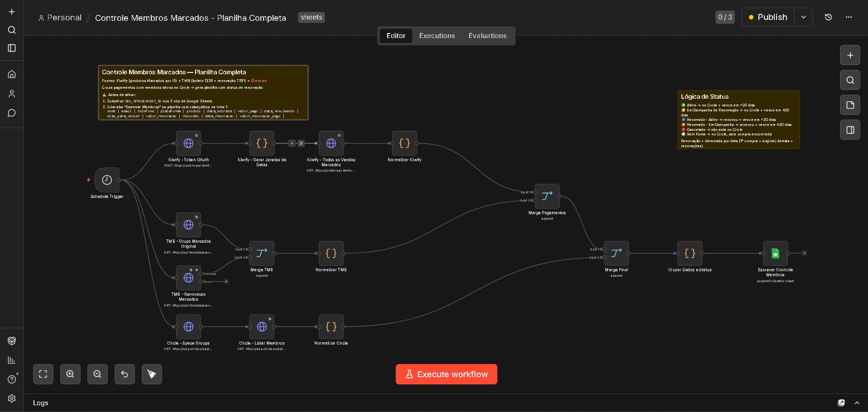Open insights chart icon in sidebar
The image size is (868, 412).
tap(12, 360)
